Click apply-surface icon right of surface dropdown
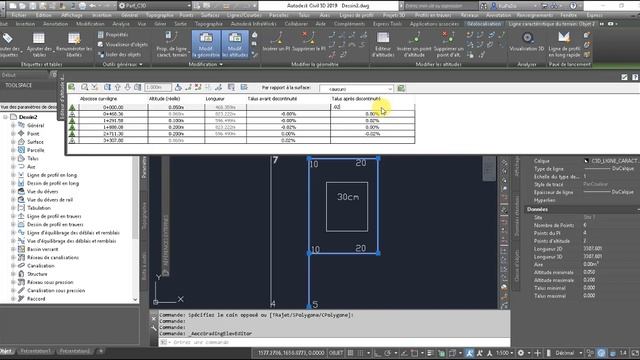The height and width of the screenshot is (360, 640). 401,88
